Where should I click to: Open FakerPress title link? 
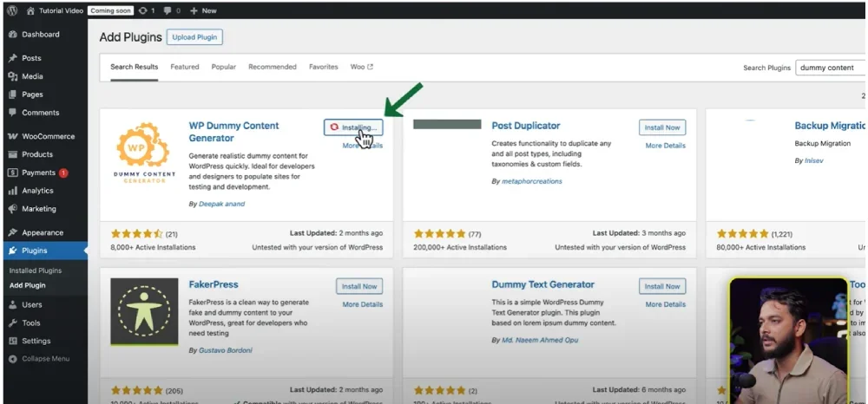click(214, 284)
